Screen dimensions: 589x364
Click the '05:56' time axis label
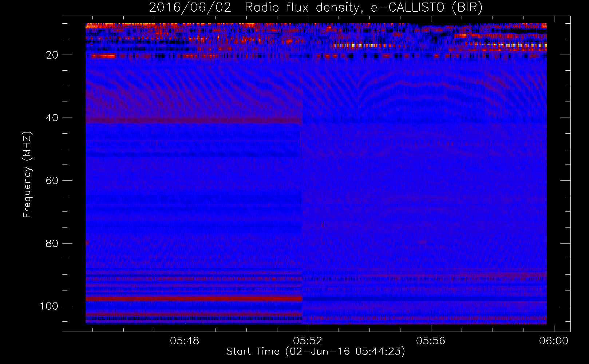pyautogui.click(x=431, y=341)
